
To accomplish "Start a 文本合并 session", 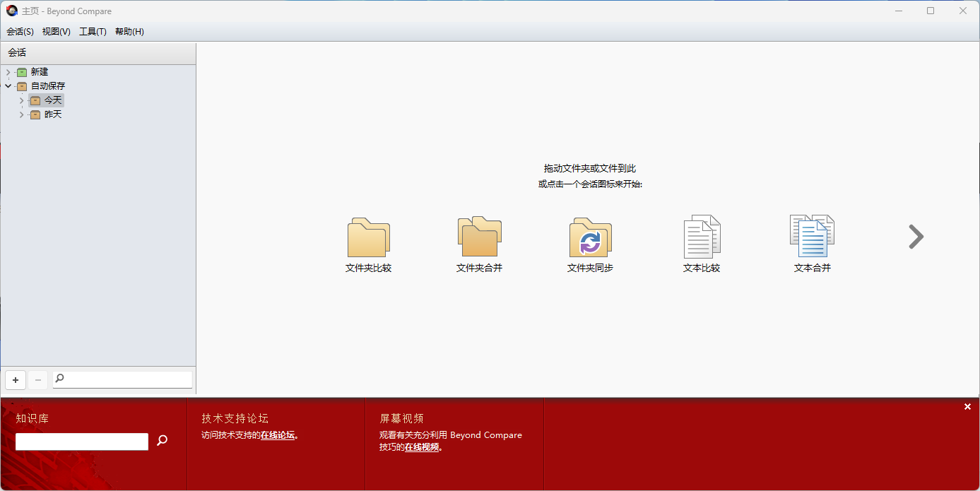I will [x=812, y=238].
